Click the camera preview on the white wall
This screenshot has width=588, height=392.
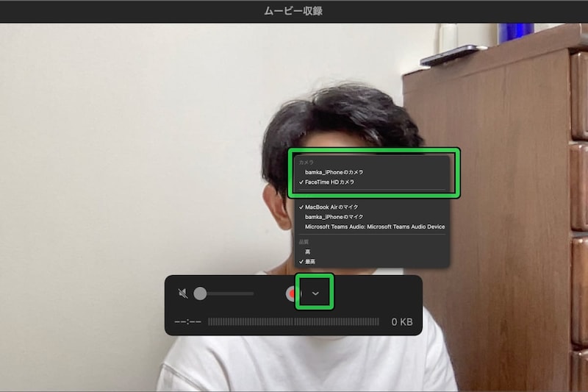point(110,147)
